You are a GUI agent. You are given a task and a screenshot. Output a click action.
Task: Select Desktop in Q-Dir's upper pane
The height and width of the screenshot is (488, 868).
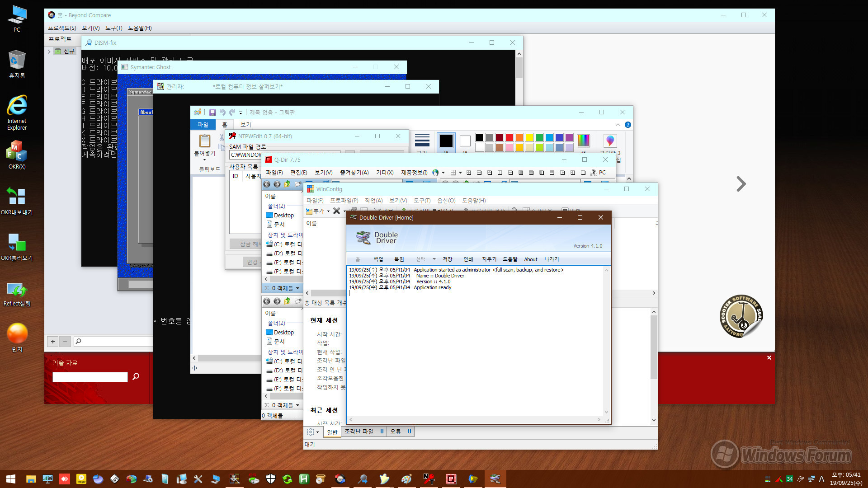tap(280, 216)
